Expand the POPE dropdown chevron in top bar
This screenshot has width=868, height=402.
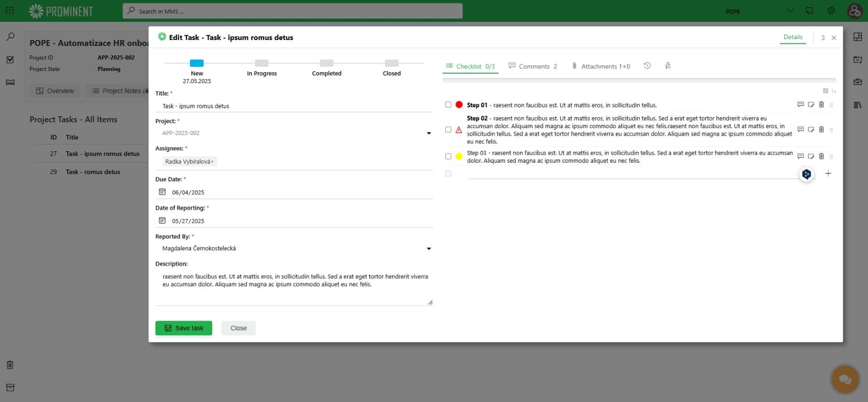click(790, 10)
